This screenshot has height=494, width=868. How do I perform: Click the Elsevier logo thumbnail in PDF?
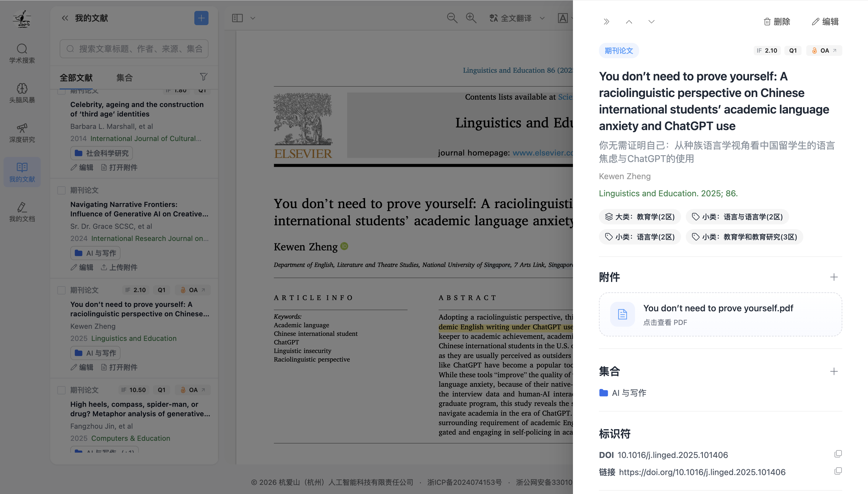point(303,126)
